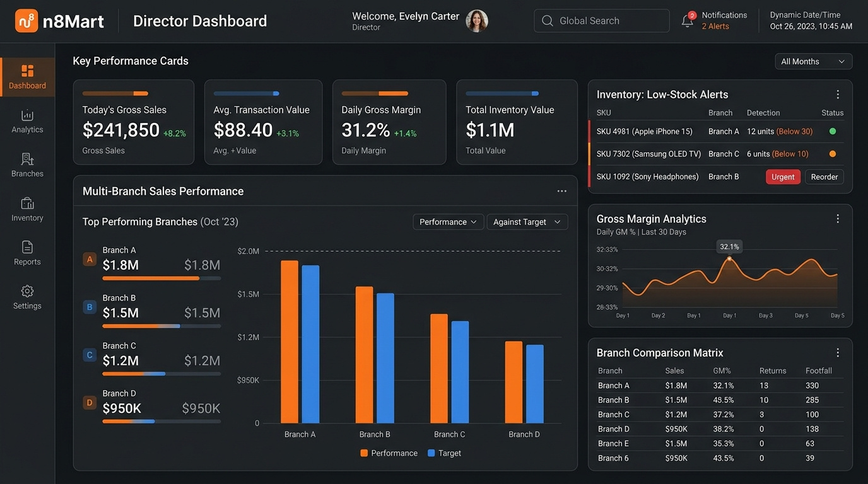Click the Urgent button for Sony Headphones
The height and width of the screenshot is (484, 868).
tap(783, 177)
